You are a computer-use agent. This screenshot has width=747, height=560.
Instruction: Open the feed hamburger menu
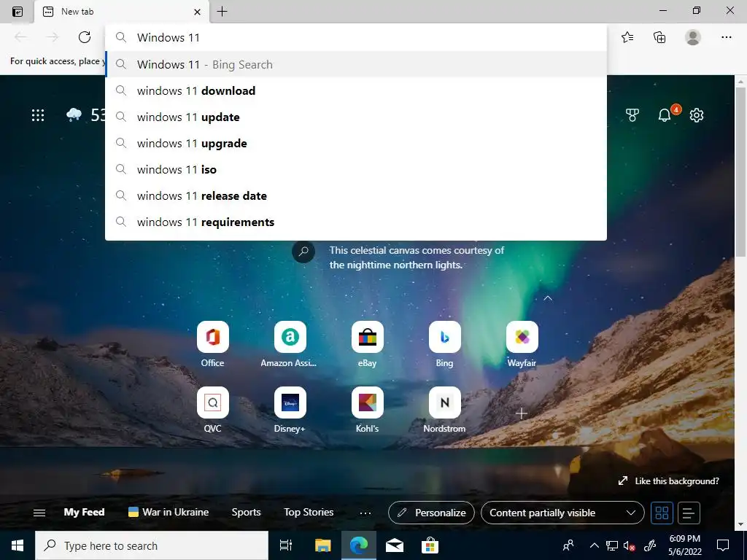pos(39,513)
